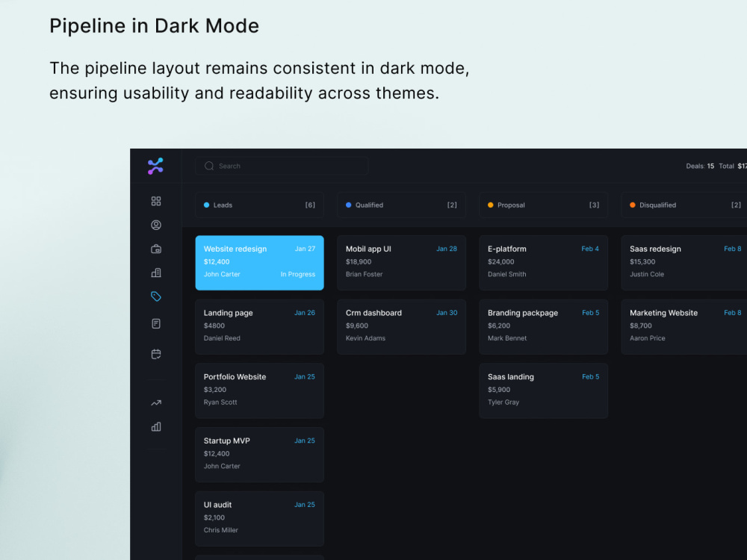Open the Crm dashboard deal card

click(402, 327)
